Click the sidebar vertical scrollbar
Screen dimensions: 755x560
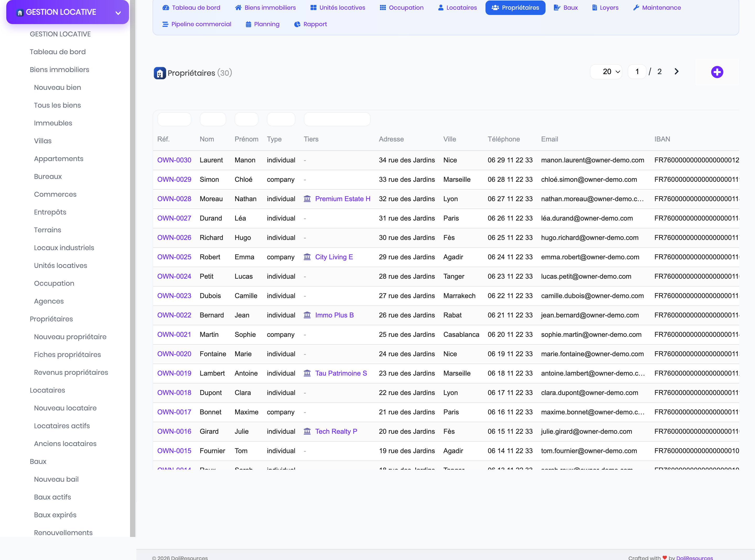[133, 268]
